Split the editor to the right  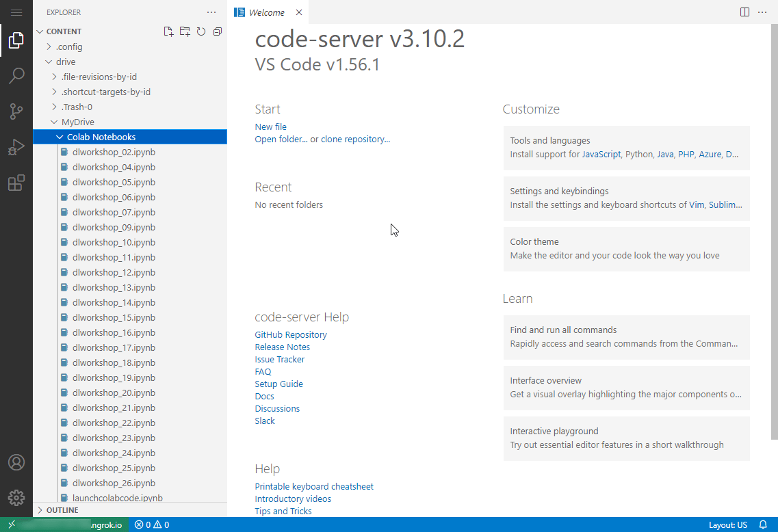[744, 12]
